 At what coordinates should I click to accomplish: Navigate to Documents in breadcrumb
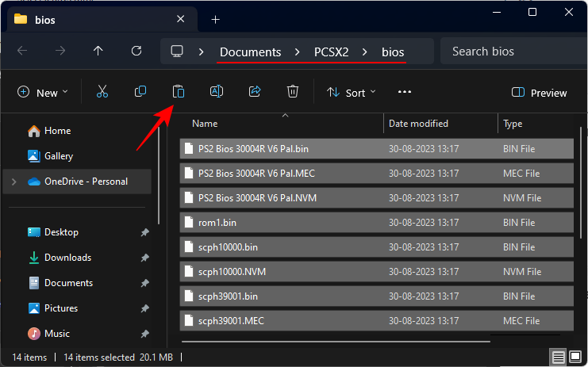pos(251,52)
